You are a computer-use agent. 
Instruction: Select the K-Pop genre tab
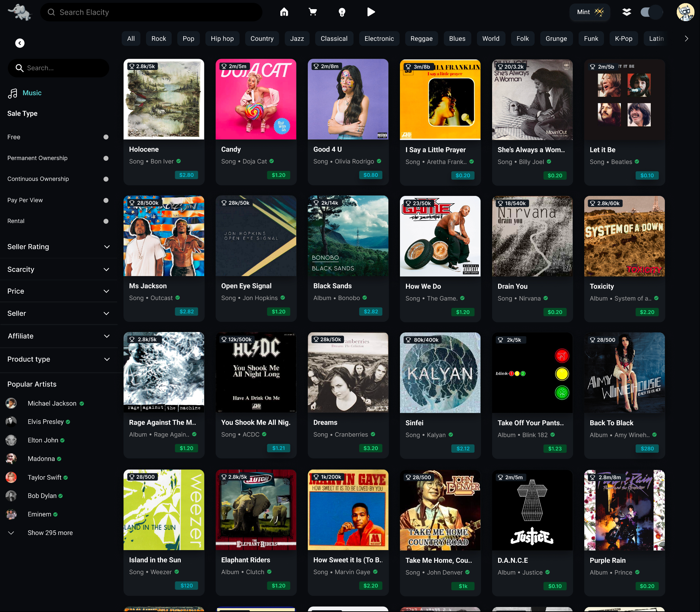tap(623, 39)
